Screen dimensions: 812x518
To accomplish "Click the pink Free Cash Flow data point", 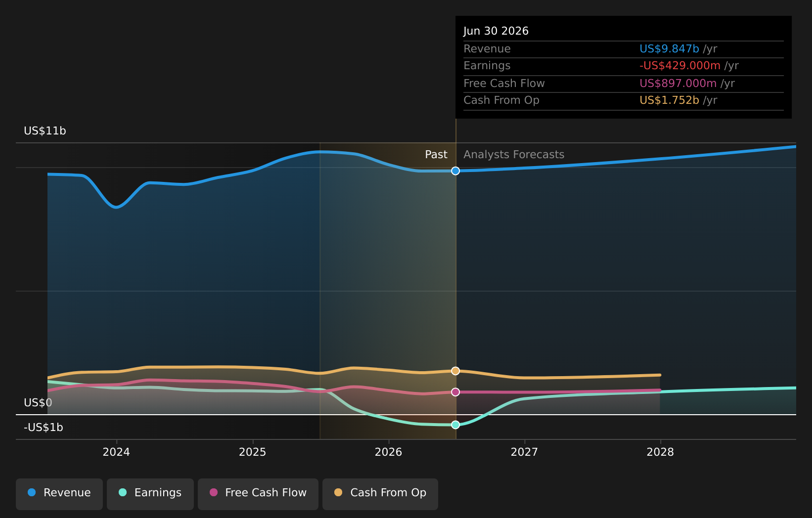I will click(x=455, y=392).
